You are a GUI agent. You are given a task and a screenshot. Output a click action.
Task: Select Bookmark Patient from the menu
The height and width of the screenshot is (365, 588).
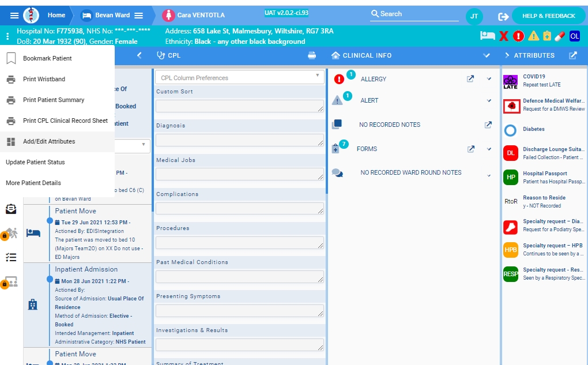[x=58, y=58]
